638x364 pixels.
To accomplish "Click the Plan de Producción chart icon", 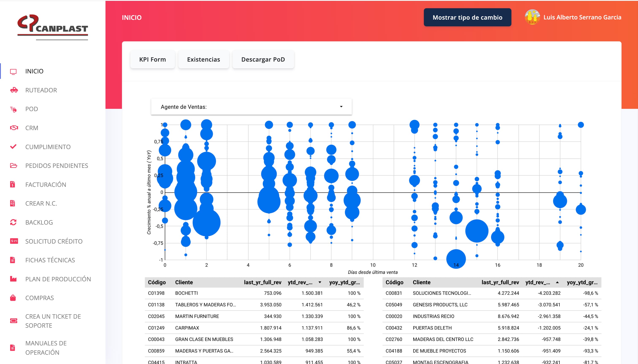I will tap(13, 279).
